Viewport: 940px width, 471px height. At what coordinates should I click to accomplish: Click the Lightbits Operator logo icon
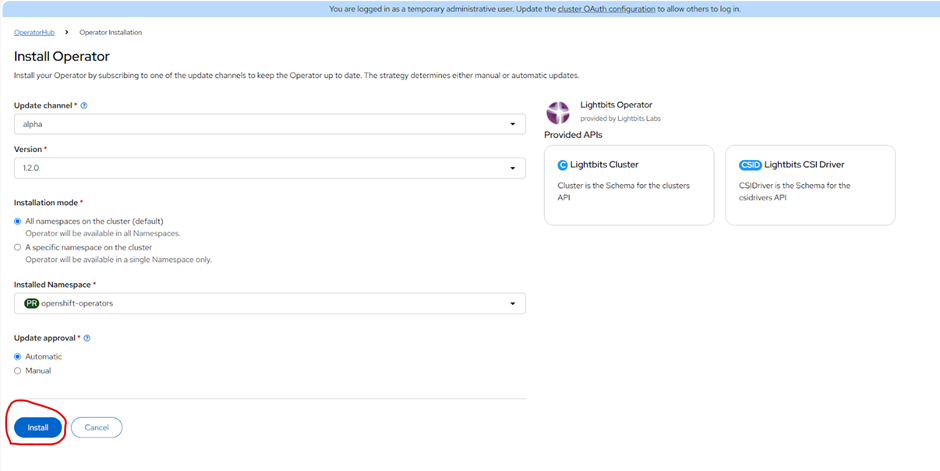(558, 112)
